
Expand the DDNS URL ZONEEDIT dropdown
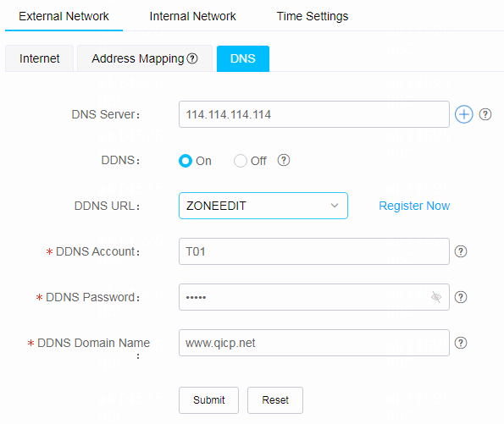tap(263, 206)
